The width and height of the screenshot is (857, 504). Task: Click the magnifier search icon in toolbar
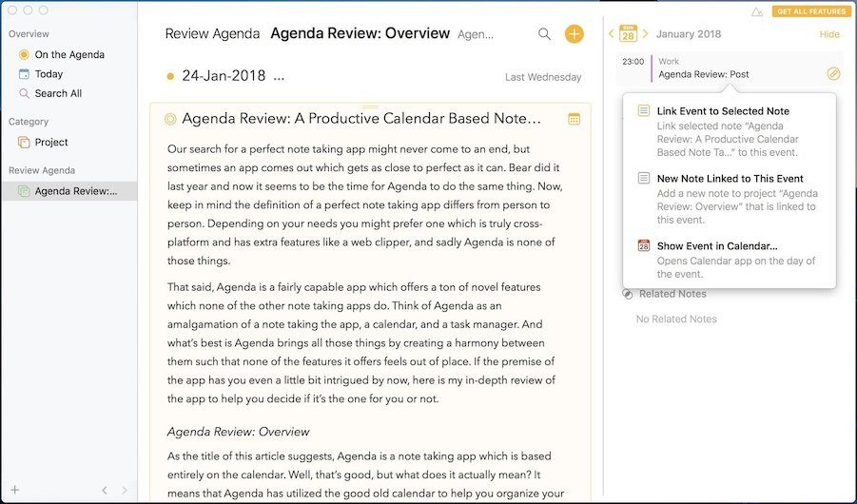(x=544, y=34)
